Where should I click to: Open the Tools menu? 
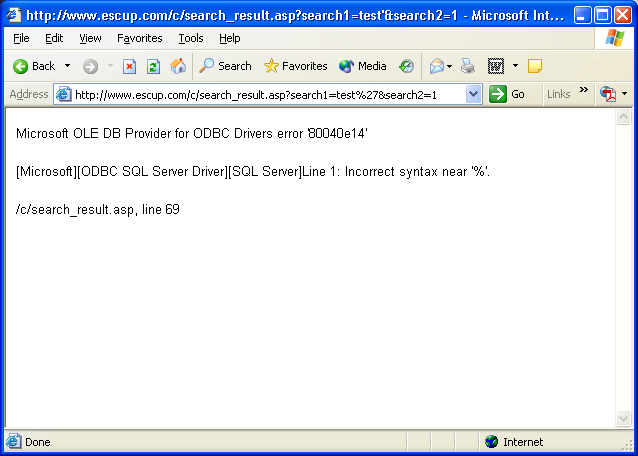[191, 38]
